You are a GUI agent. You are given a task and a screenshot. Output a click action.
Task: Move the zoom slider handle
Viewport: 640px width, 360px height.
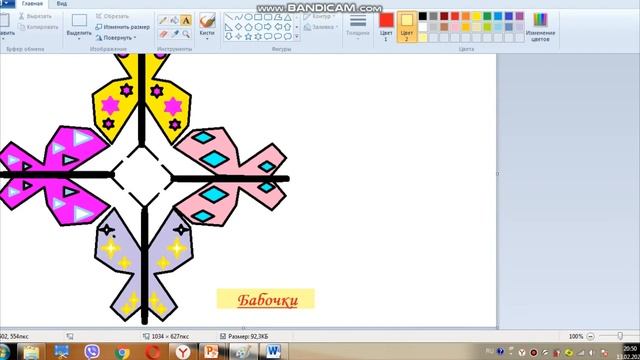[620, 336]
